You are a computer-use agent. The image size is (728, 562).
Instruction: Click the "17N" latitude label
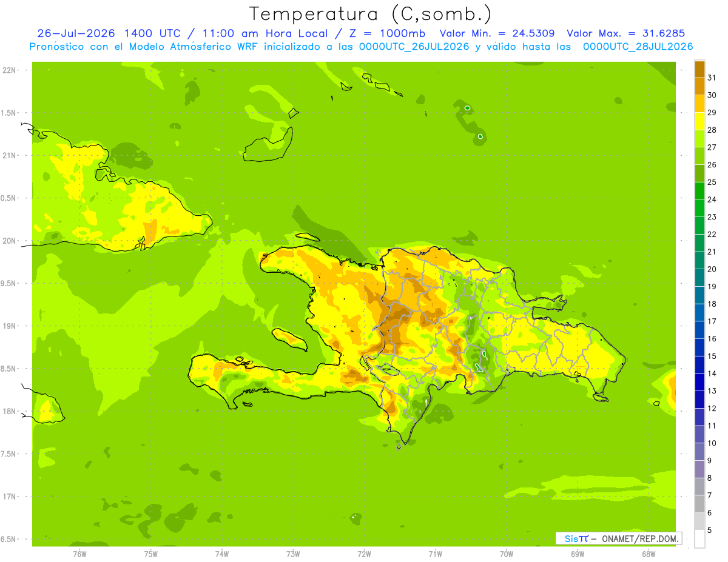[x=9, y=497]
